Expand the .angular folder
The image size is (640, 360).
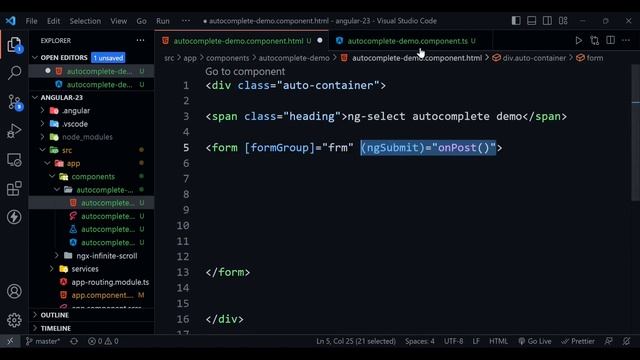[x=42, y=110]
